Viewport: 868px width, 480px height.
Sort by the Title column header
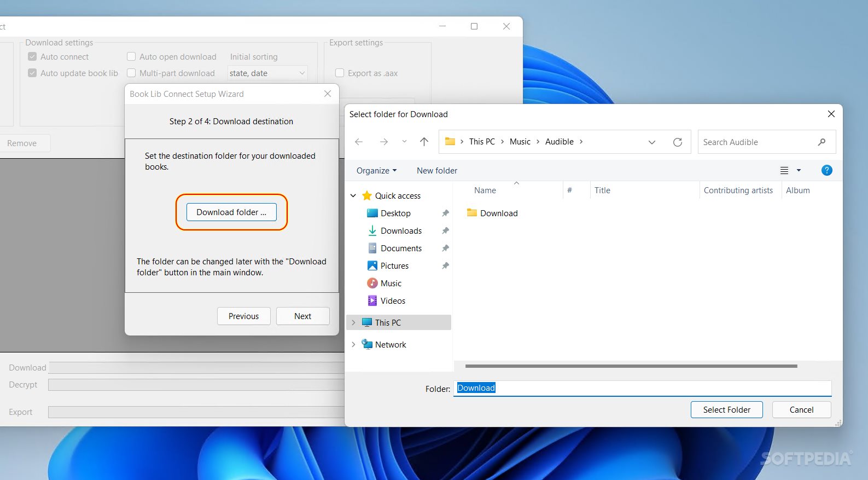click(602, 190)
